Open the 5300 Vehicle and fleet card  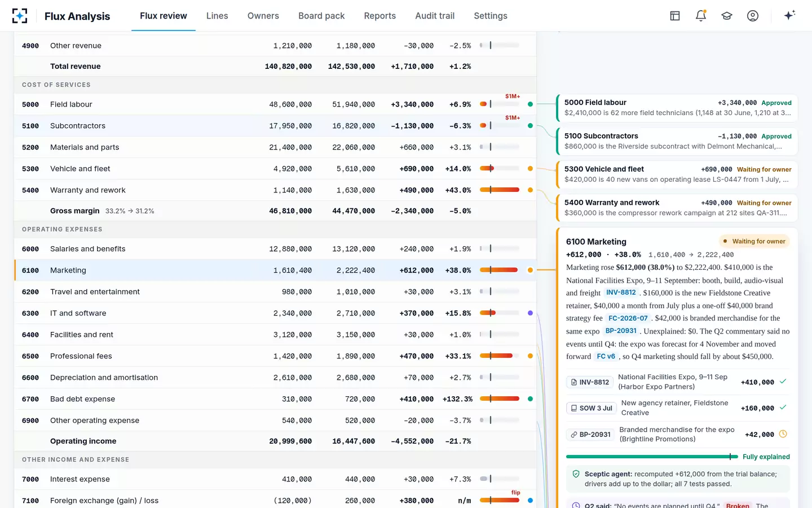677,174
